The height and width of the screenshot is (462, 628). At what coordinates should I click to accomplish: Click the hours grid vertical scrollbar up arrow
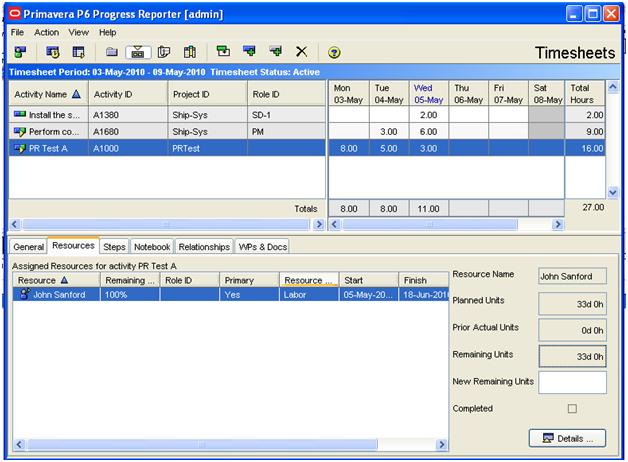point(612,87)
